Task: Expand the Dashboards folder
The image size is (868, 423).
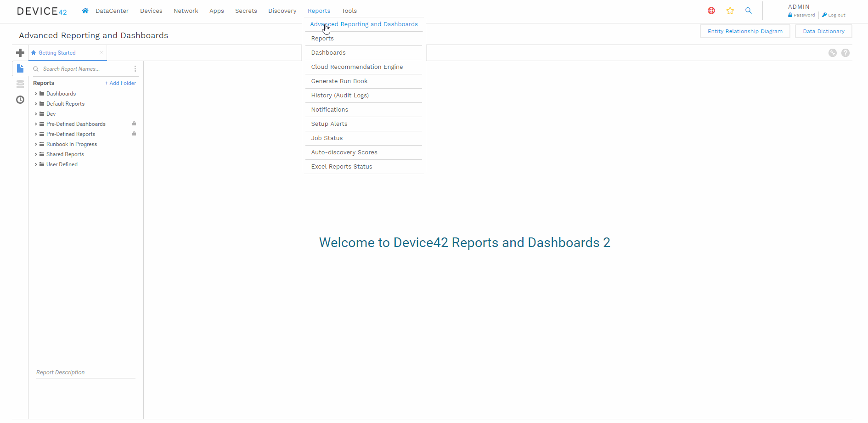Action: pos(36,94)
